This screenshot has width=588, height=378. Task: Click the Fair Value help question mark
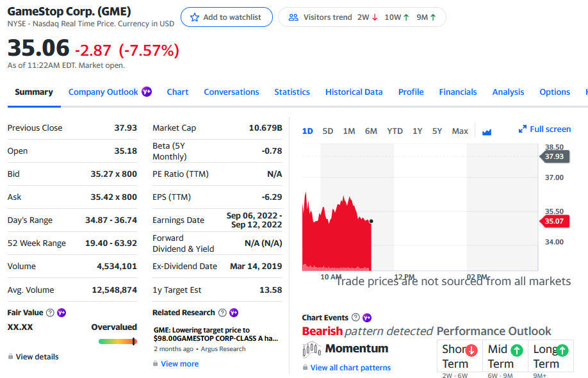50,313
